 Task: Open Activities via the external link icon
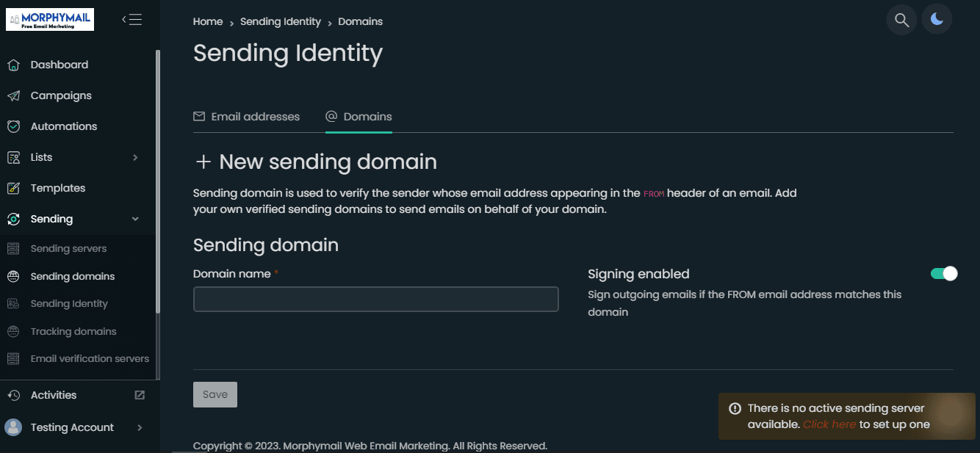pos(140,395)
